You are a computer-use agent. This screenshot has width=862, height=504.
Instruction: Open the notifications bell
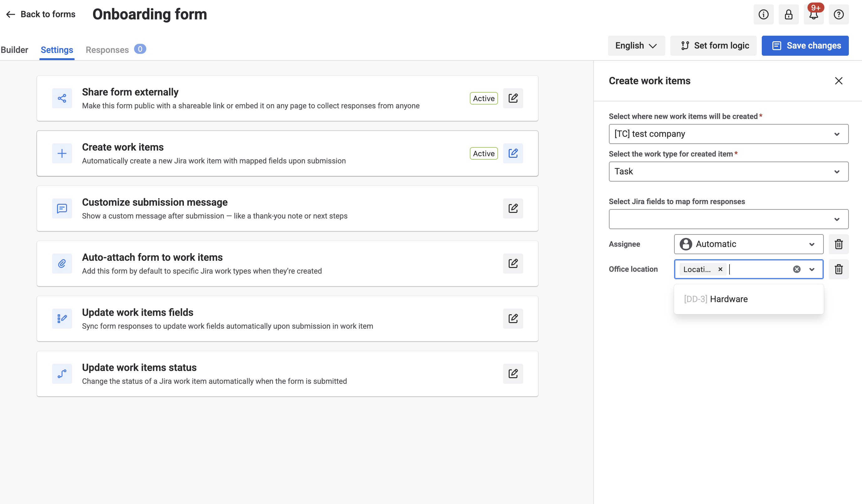(x=813, y=14)
